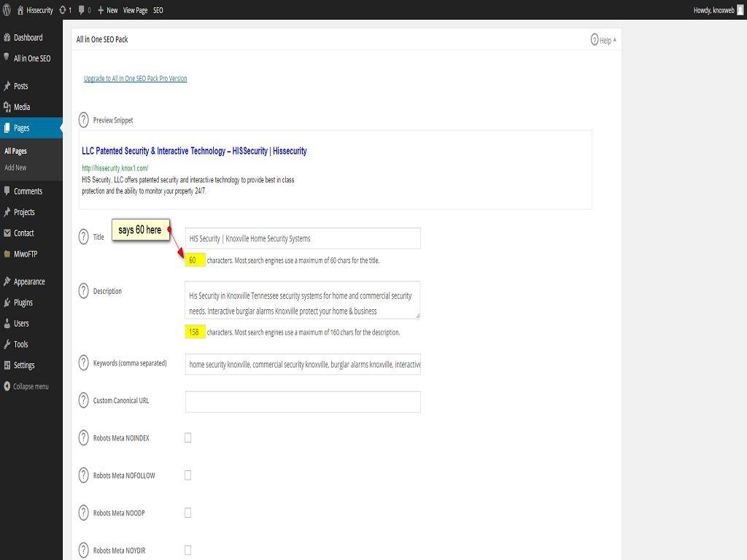The height and width of the screenshot is (560, 747).
Task: Click Upgrade to All in One SEO Pack Pro Version
Action: point(135,79)
